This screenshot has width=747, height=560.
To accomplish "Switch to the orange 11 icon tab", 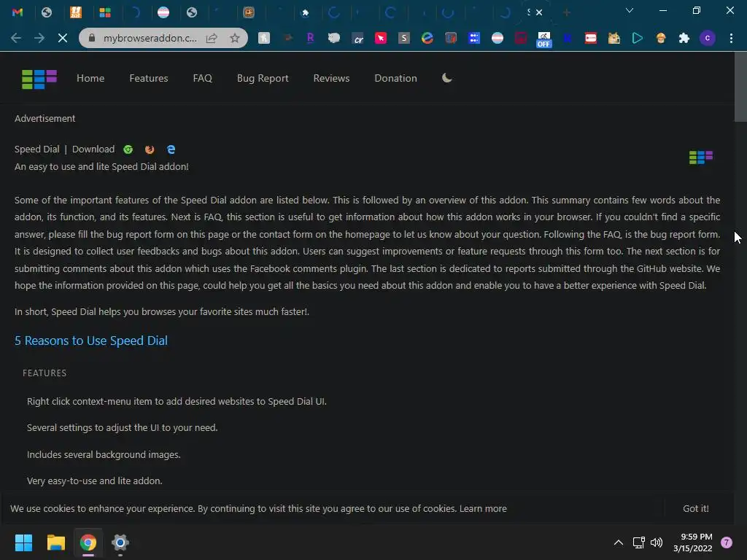I will coord(76,12).
